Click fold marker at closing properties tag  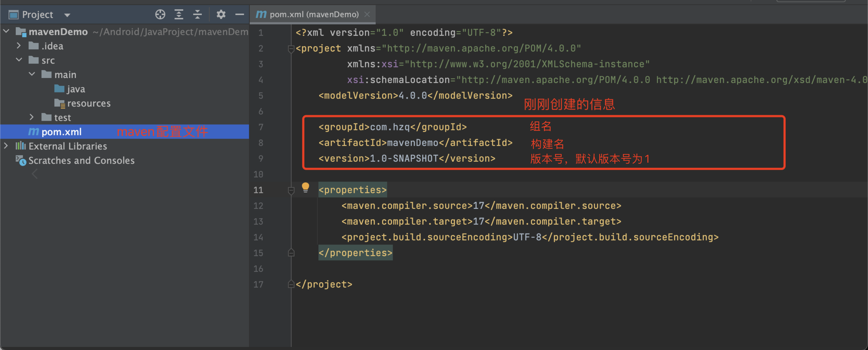point(291,253)
